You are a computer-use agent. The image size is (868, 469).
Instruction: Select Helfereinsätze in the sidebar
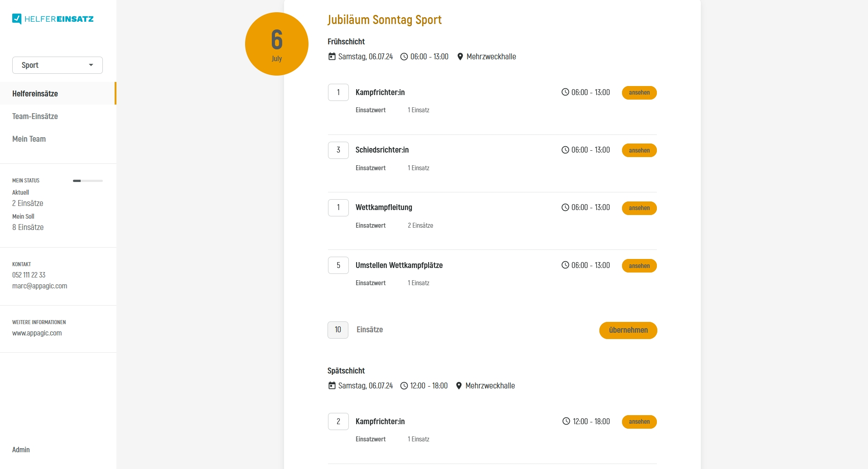coord(35,94)
